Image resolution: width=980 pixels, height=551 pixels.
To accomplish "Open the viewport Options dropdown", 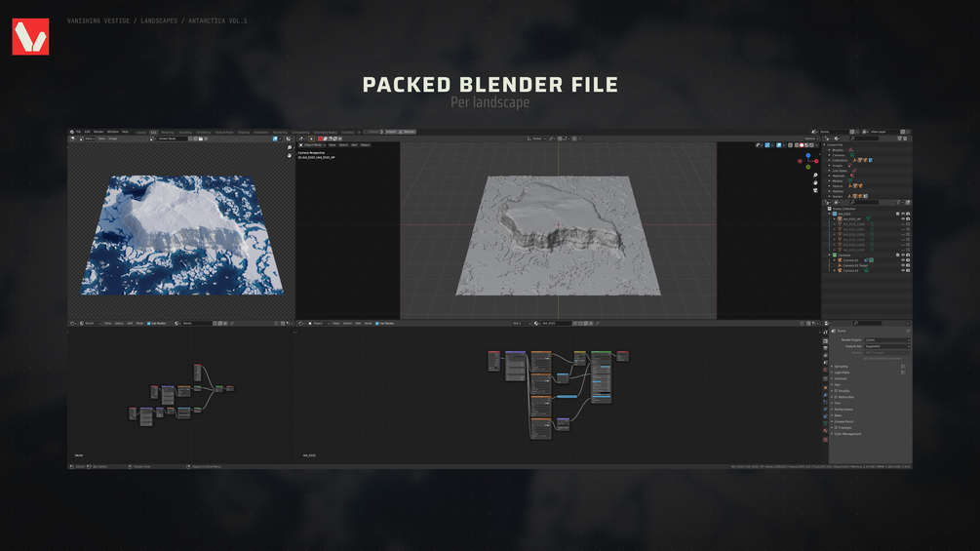I will [x=811, y=138].
